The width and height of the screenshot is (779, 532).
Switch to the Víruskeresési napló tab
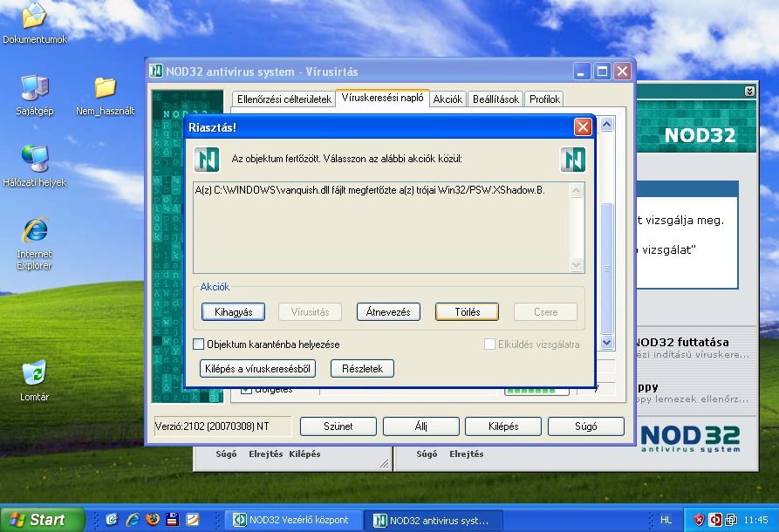pyautogui.click(x=382, y=98)
